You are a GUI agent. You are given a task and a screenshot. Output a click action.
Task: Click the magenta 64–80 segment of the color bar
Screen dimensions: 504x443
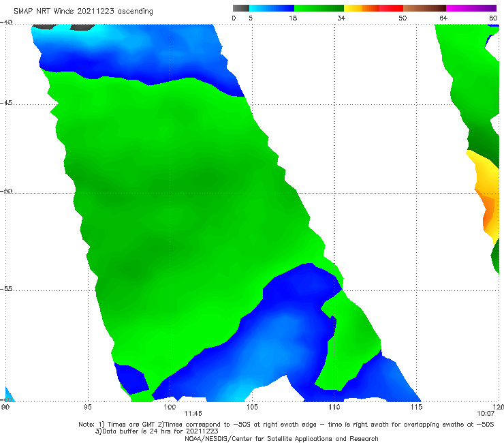click(x=471, y=8)
